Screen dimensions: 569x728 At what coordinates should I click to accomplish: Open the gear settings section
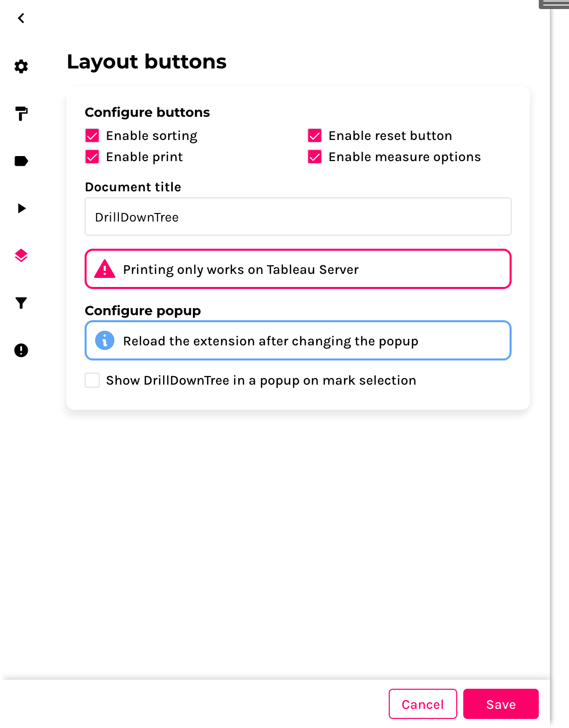[21, 66]
